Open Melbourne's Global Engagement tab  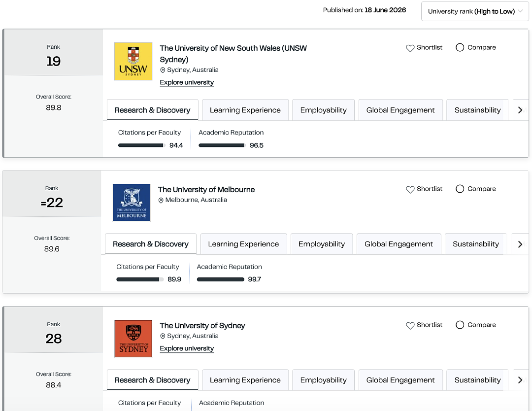pyautogui.click(x=399, y=244)
